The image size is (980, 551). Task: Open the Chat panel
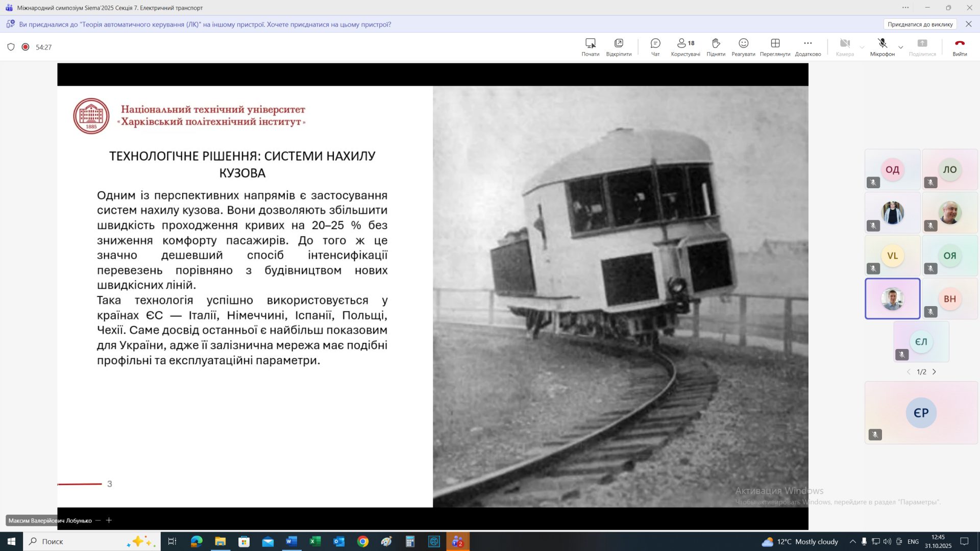(x=655, y=46)
